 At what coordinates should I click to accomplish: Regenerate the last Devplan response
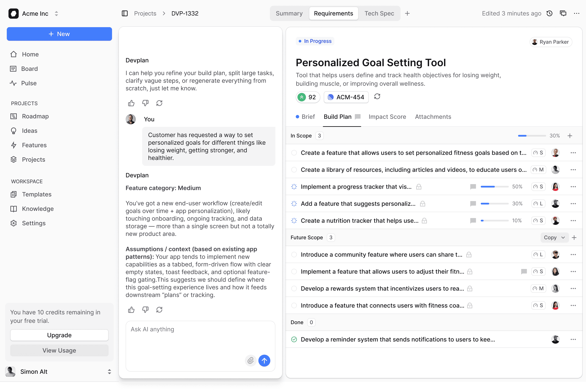tap(159, 310)
